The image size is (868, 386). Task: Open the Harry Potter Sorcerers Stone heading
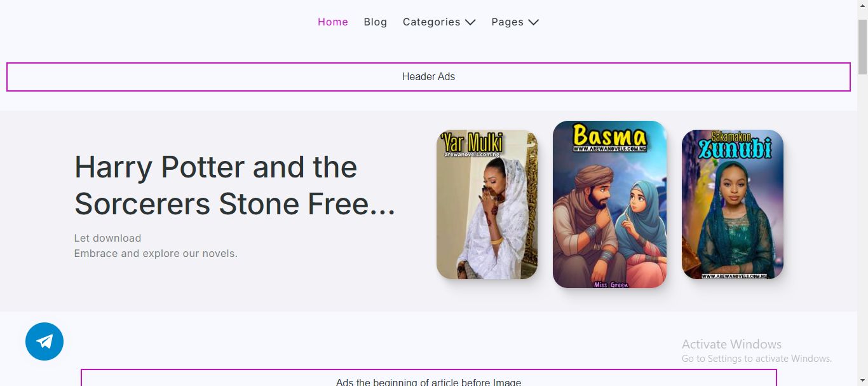[x=234, y=186]
